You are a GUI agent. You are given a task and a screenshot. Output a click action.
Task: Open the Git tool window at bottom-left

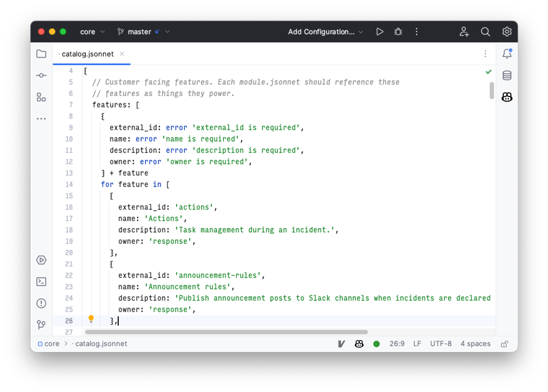click(41, 325)
